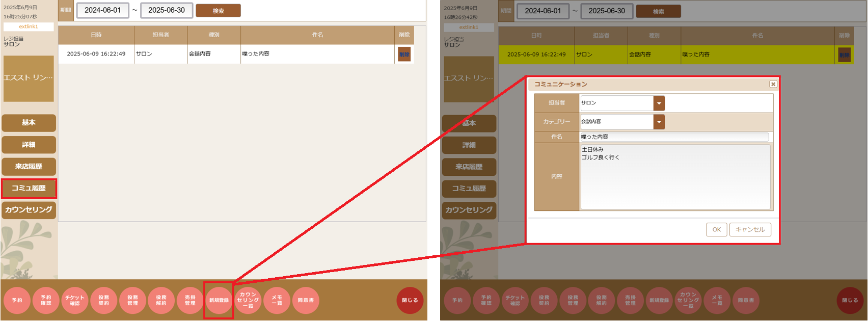This screenshot has height=321, width=868.
Task: Switch to 基本 tab on left screen
Action: pyautogui.click(x=29, y=123)
